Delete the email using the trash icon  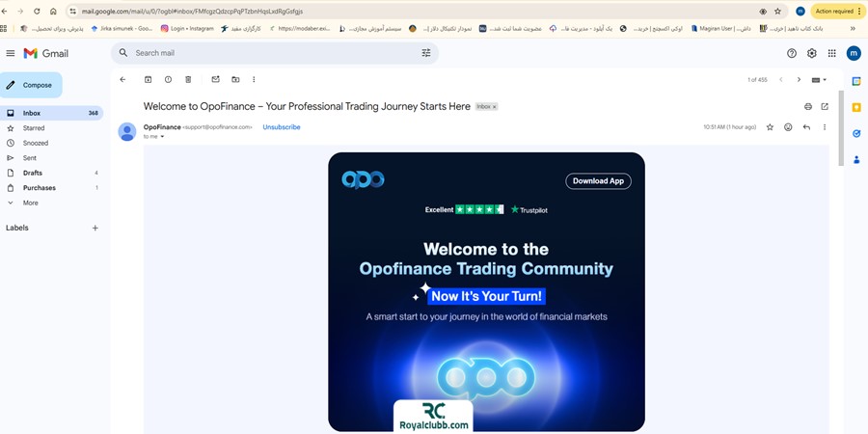[188, 80]
